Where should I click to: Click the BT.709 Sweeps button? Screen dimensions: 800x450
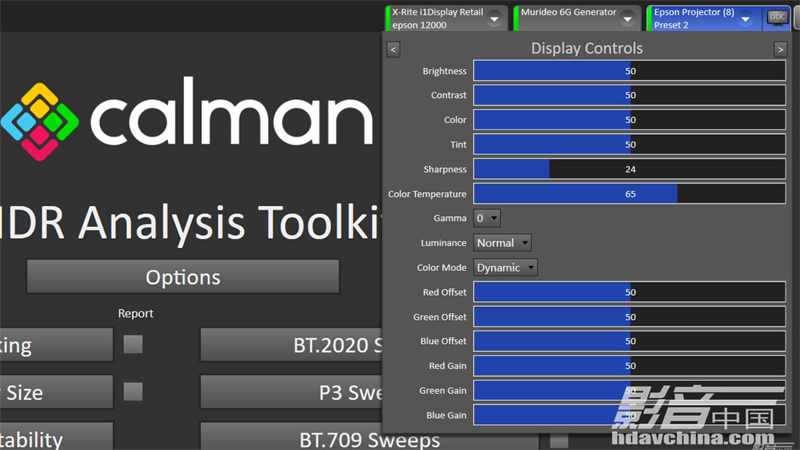tap(369, 438)
